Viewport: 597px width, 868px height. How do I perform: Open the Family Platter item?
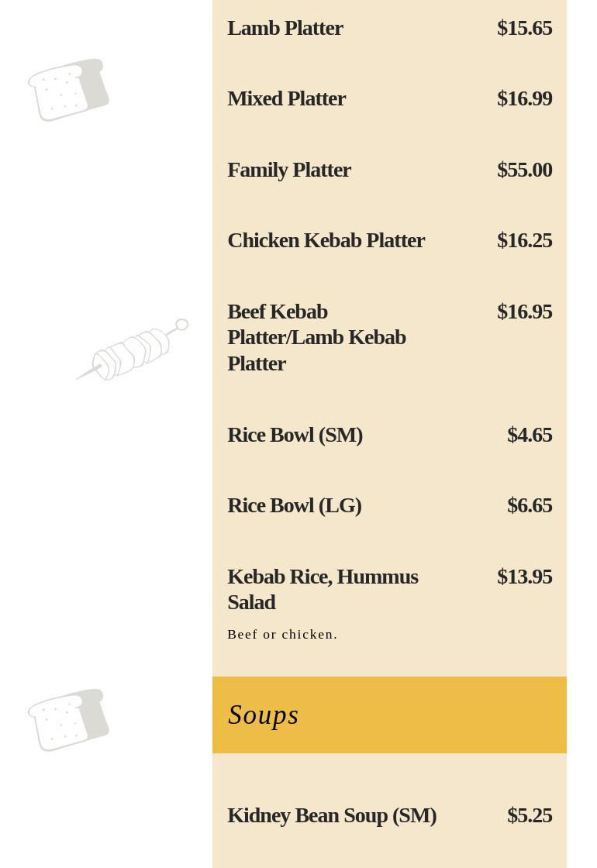[289, 170]
